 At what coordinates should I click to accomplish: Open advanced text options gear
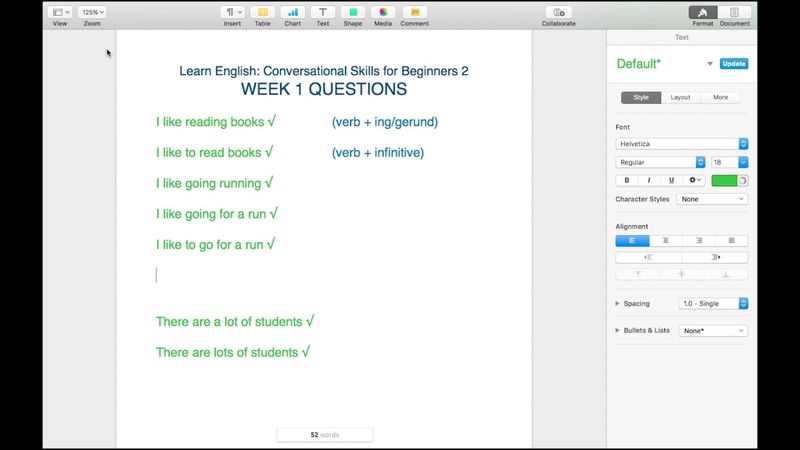694,180
